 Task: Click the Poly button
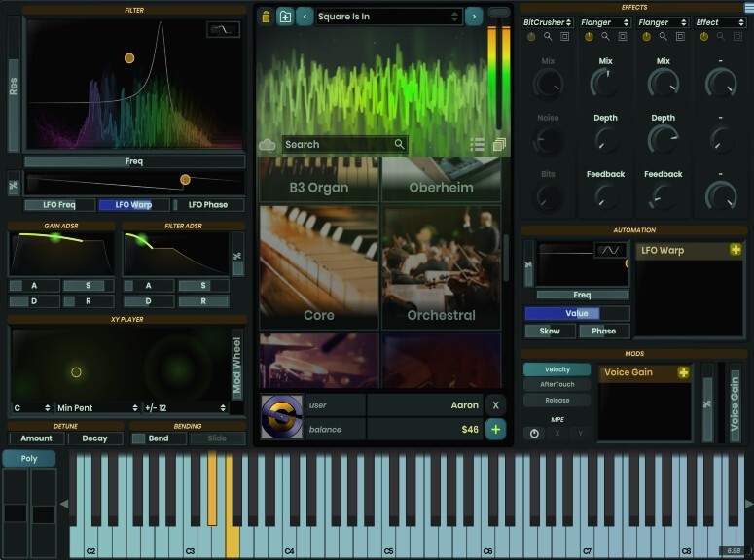29,458
